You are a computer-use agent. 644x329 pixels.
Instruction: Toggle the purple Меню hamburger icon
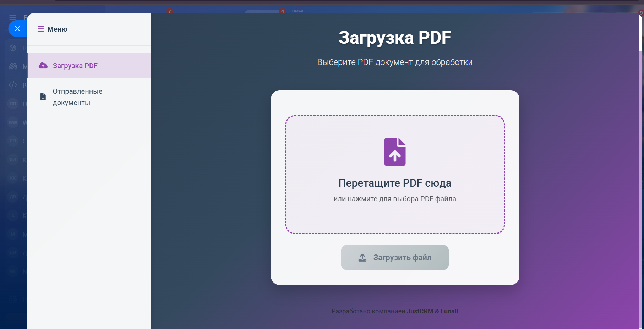41,29
